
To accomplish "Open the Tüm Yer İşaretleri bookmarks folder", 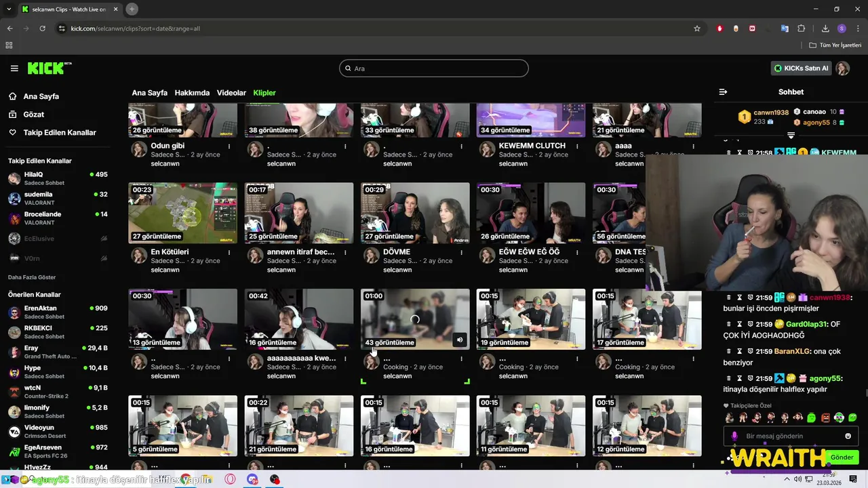I will point(836,45).
